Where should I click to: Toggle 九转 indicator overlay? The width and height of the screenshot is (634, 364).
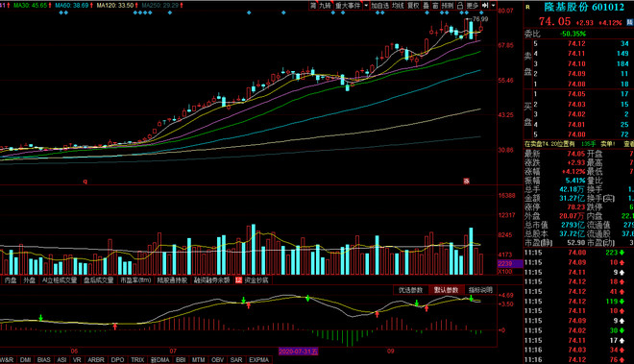pyautogui.click(x=325, y=5)
